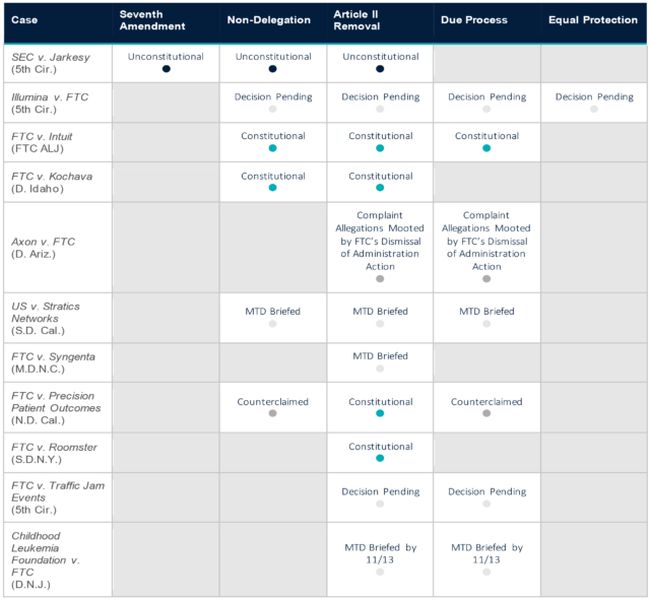
Task: Select the Seventh Amendment column header
Action: tap(152, 20)
